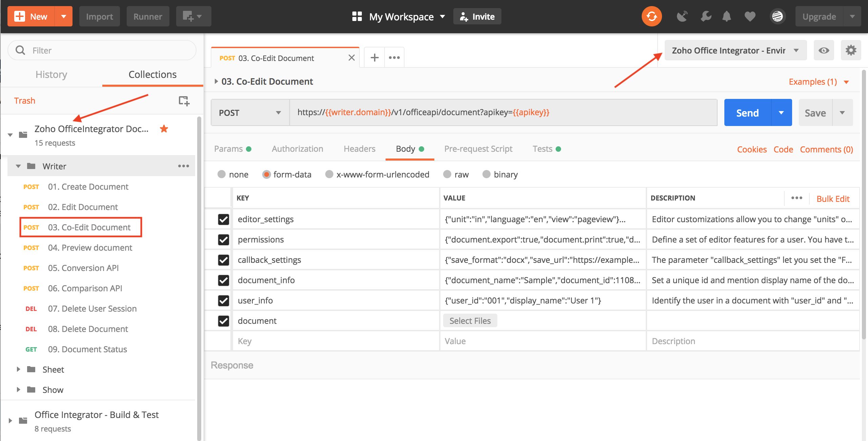Click the Bulk Edit link

click(x=833, y=199)
